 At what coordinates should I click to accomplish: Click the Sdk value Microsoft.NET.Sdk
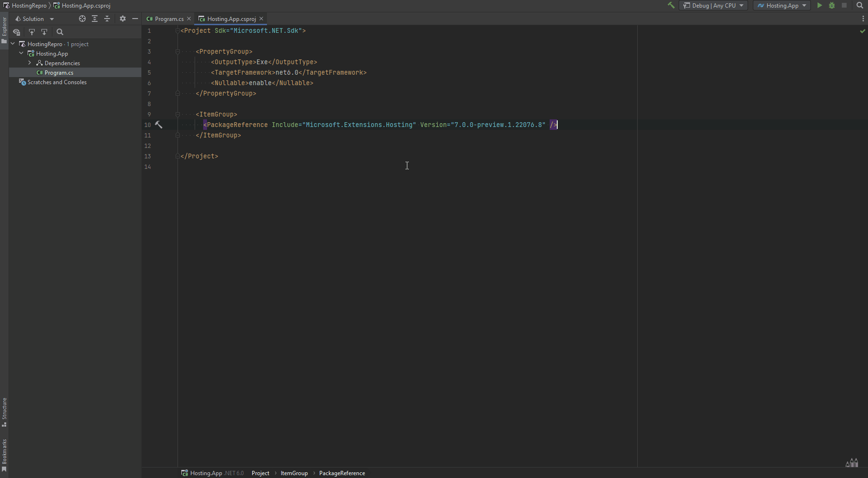point(266,30)
